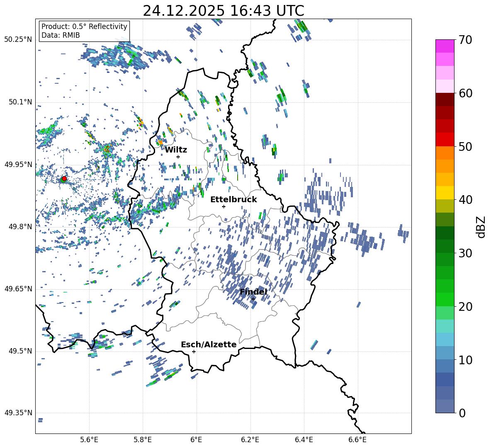Click the 49.35°N latitude tick label
The width and height of the screenshot is (491, 448).
[18, 413]
